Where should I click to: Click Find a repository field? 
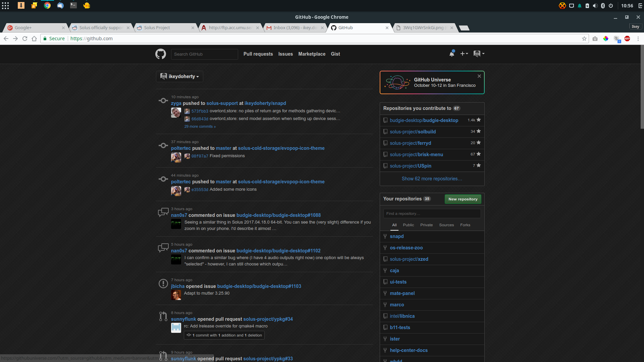pos(432,214)
